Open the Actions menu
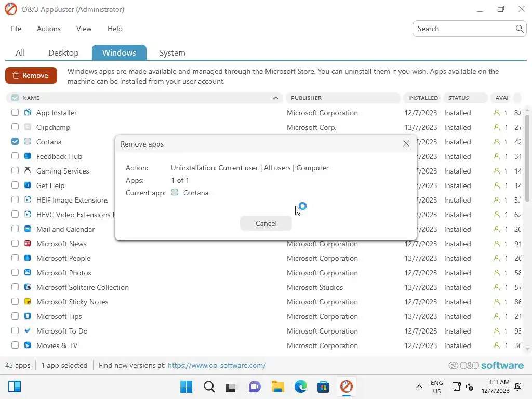532x399 pixels. pyautogui.click(x=48, y=29)
